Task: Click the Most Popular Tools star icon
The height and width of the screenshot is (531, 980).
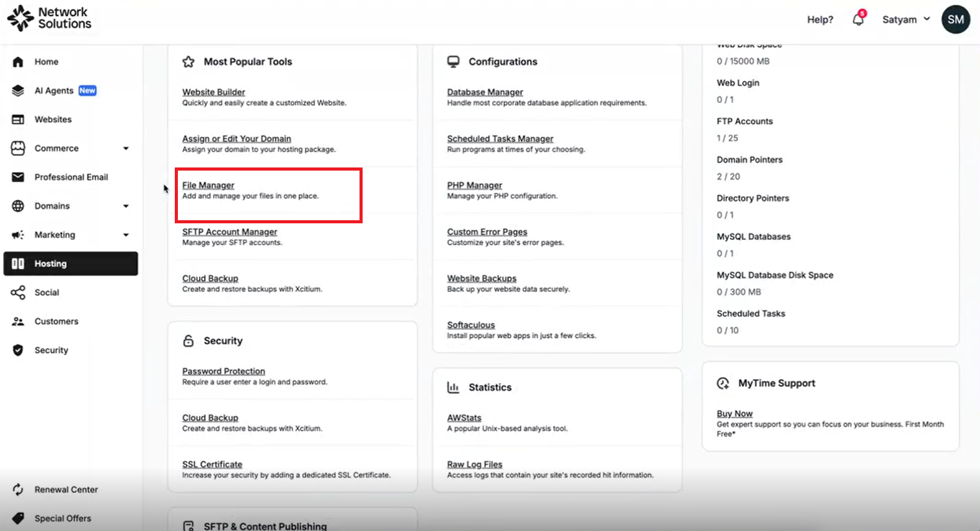Action: click(188, 61)
